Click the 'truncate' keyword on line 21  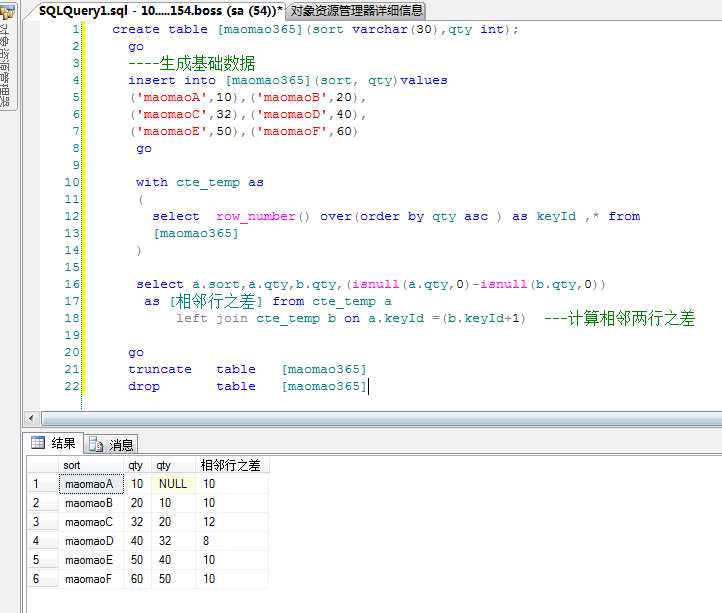coord(160,369)
